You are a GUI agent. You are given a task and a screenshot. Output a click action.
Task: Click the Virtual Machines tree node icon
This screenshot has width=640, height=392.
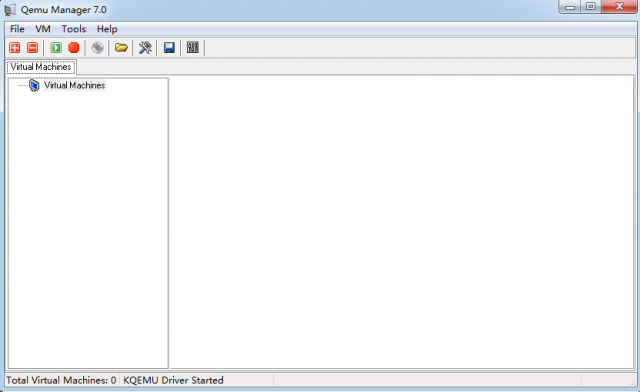point(34,85)
